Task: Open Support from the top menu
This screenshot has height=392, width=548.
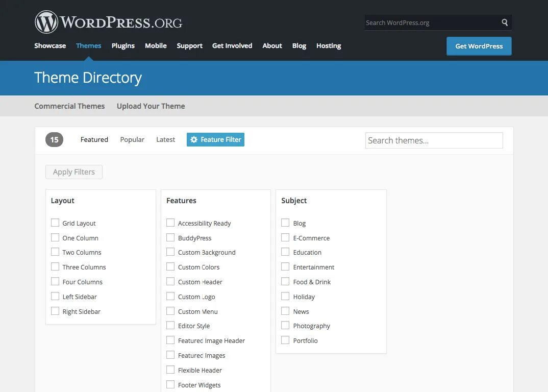Action: (189, 45)
